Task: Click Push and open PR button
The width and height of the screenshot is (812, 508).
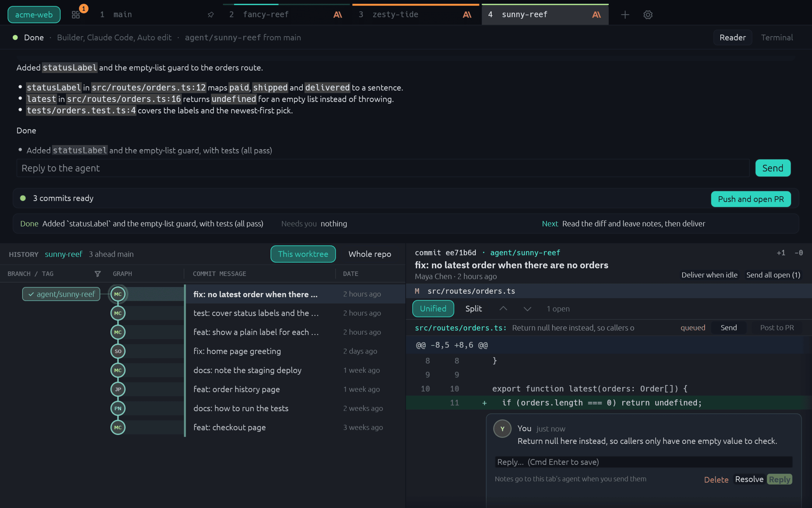Action: (751, 199)
